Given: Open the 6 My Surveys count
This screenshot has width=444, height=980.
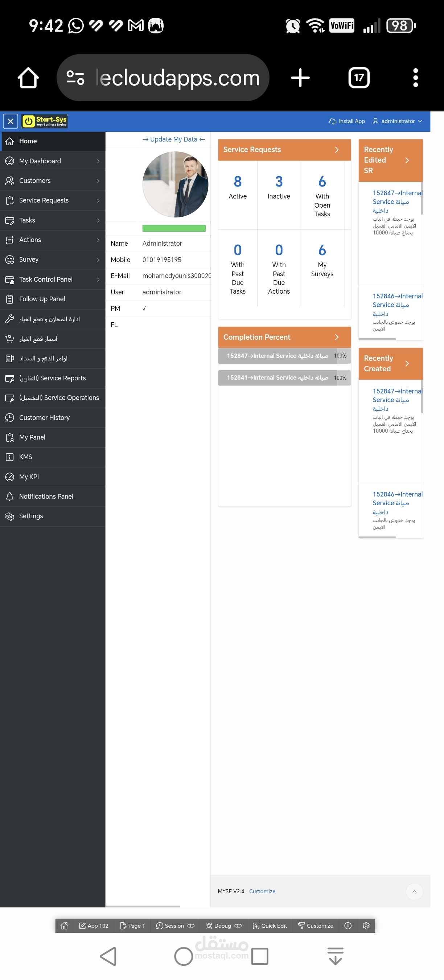Looking at the screenshot, I should point(322,250).
